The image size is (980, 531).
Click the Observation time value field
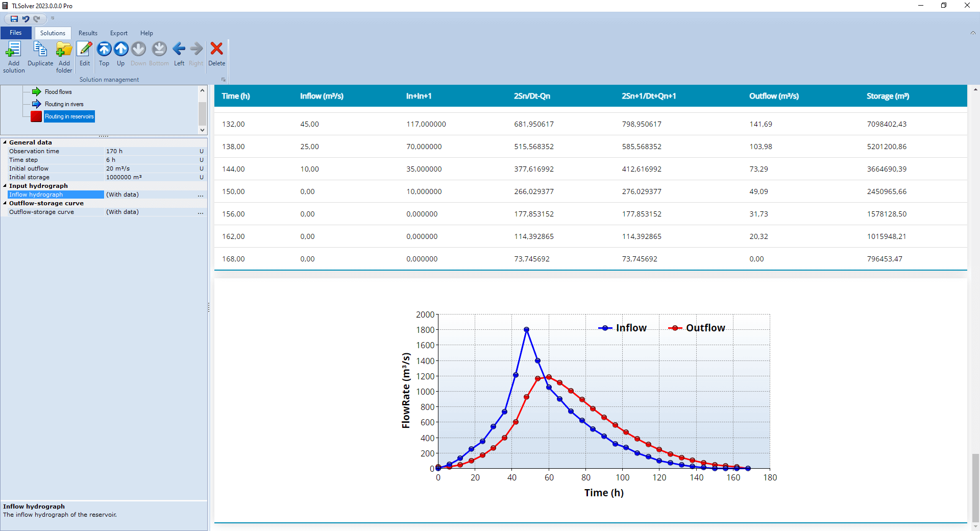tap(151, 151)
